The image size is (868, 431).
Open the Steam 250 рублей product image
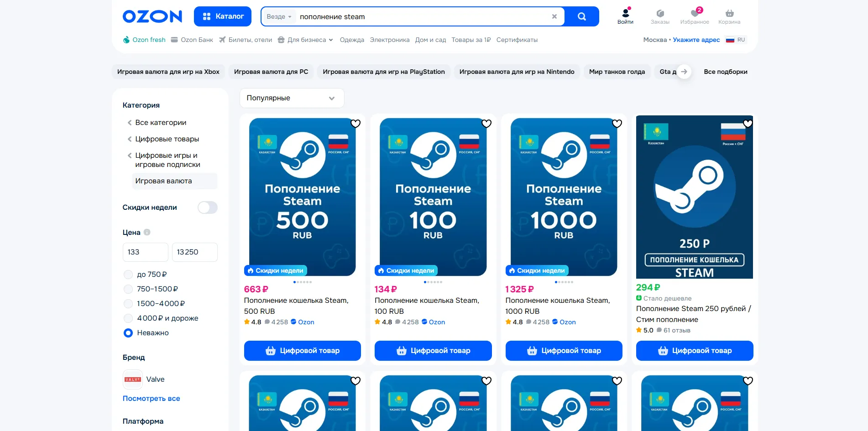(694, 197)
